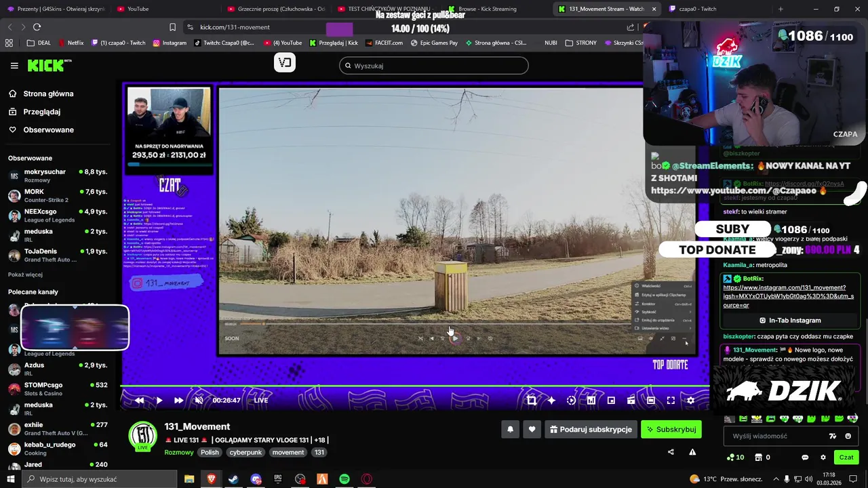The image size is (868, 488).
Task: Toggle notification bell for 131_Movement
Action: click(510, 429)
